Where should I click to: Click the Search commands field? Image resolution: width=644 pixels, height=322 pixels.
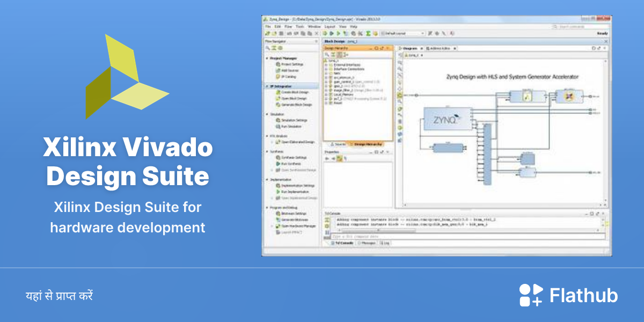[581, 26]
